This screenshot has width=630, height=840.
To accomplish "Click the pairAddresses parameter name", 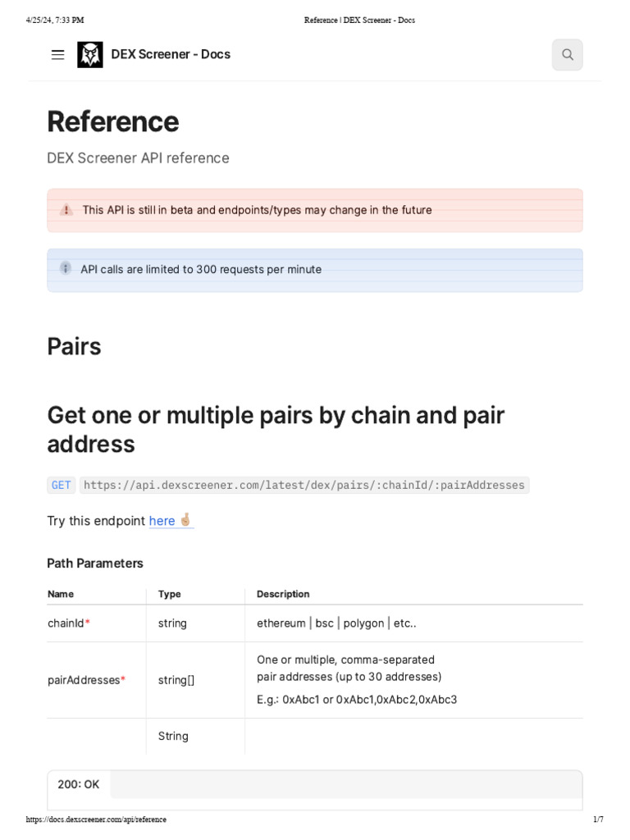I will 84,680.
